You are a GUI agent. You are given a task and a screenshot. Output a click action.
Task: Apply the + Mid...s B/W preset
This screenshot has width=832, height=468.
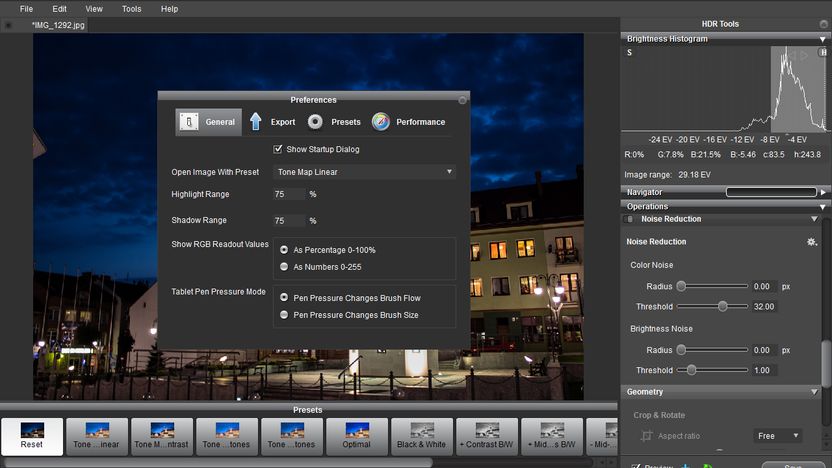[552, 436]
